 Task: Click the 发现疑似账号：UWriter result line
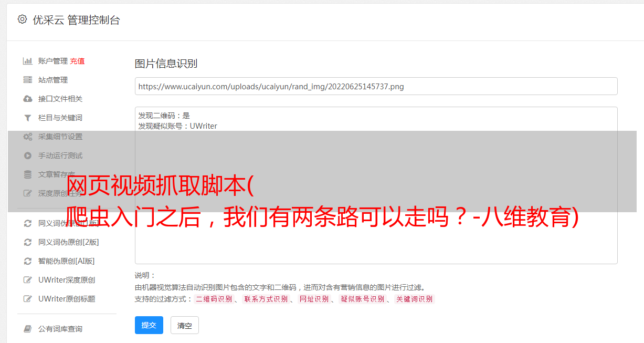pos(178,126)
